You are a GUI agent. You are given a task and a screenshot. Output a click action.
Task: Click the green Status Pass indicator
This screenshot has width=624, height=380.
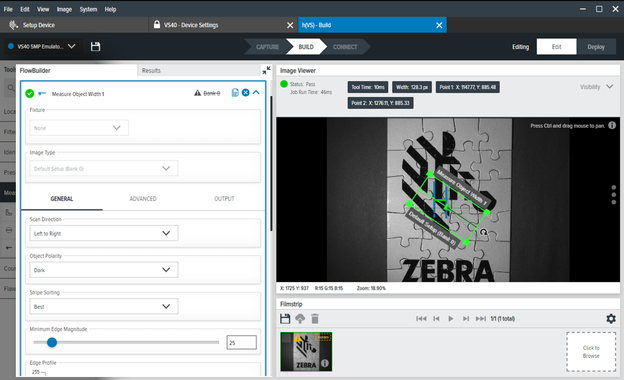click(284, 84)
